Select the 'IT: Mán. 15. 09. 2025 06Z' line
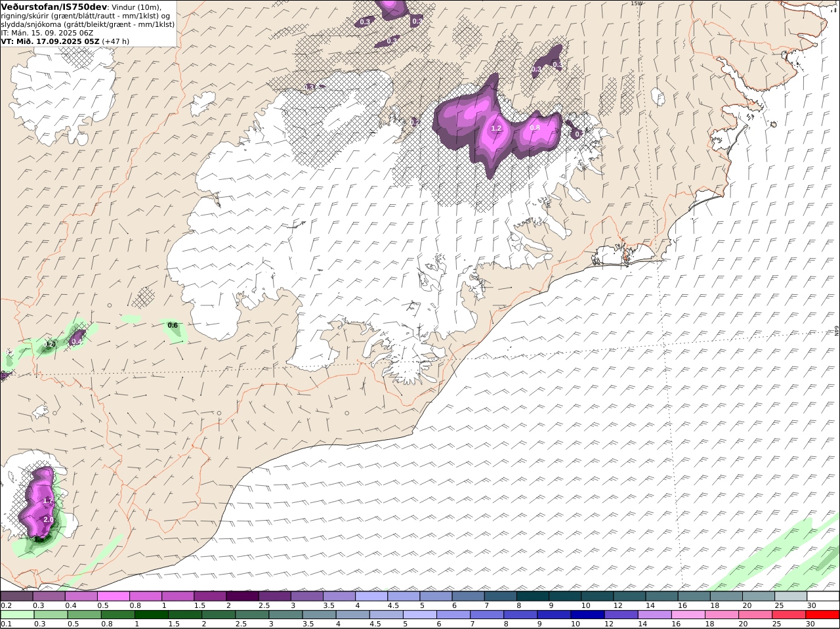 [x=47, y=32]
